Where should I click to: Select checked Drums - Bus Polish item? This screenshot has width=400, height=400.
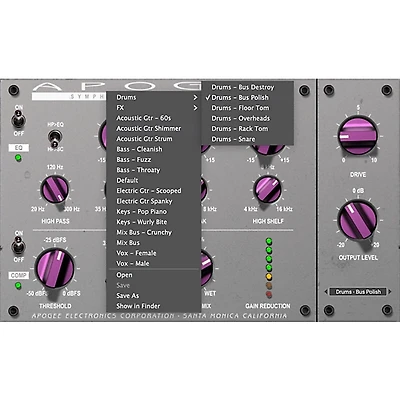click(x=247, y=97)
